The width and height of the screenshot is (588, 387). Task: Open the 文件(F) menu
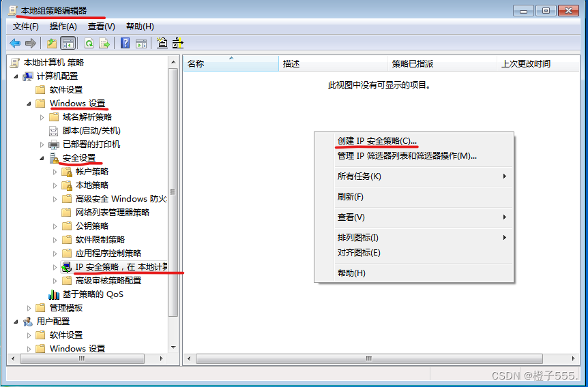point(25,27)
